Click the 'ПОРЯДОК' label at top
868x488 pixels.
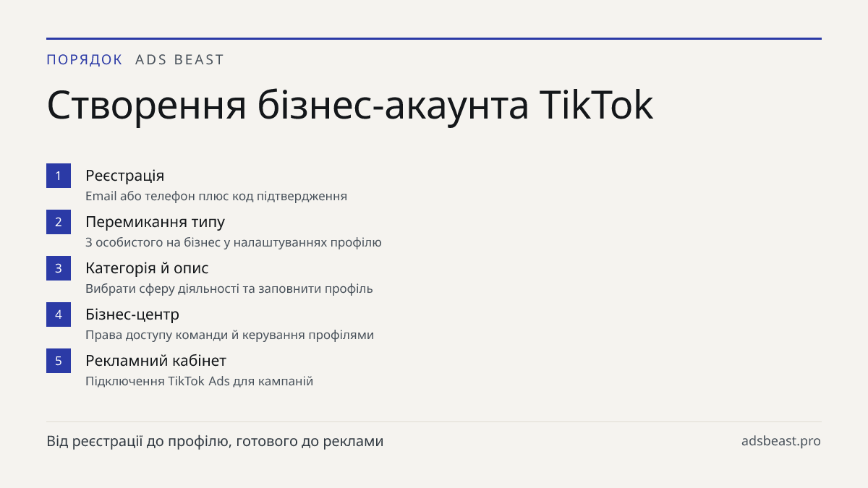[85, 60]
